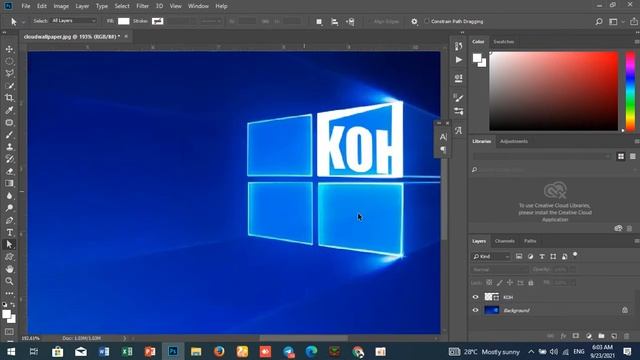
Task: Open the Edit Toolbar ellipsis button
Action: tap(9, 293)
